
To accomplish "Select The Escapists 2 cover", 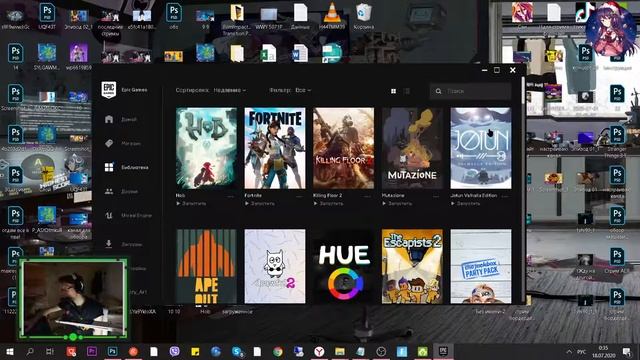I will pos(412,266).
